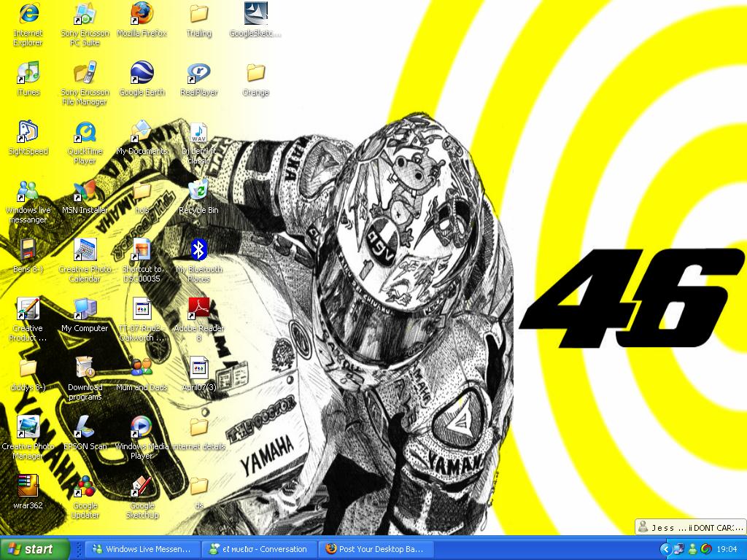
Task: Open the My Documents icon
Action: click(142, 132)
